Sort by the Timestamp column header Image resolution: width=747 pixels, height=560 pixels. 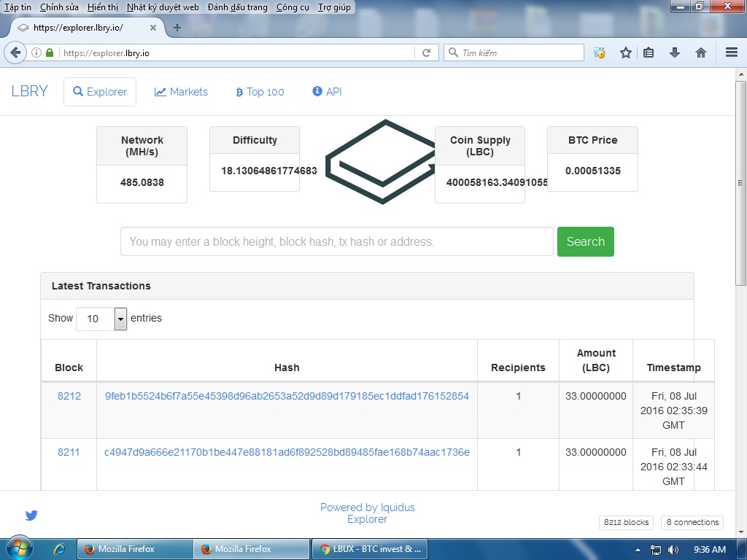(673, 360)
